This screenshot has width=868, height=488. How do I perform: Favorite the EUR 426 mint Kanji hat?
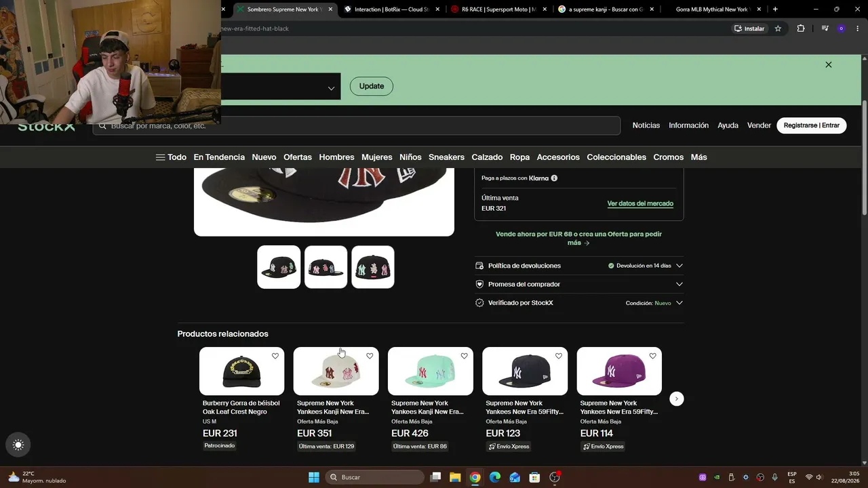click(x=464, y=356)
